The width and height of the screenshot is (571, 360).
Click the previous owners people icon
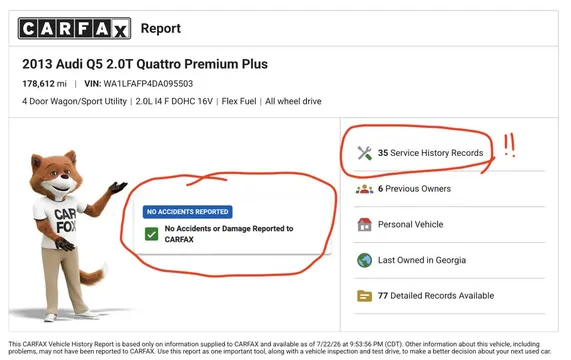point(364,189)
